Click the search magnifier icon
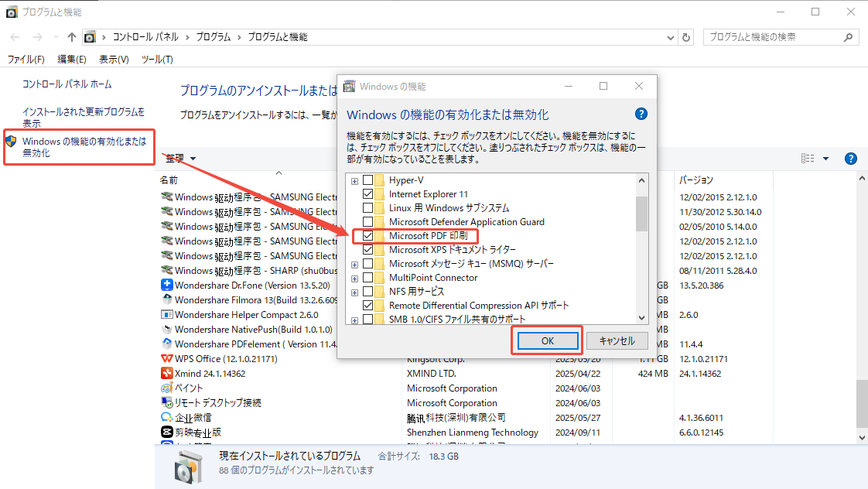Viewport: 868px width, 489px height. tap(848, 37)
